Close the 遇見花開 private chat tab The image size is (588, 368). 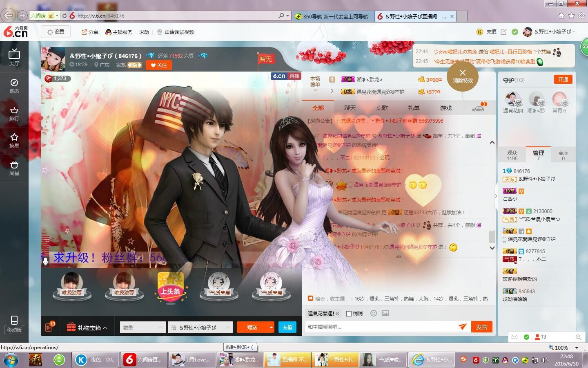337,314
